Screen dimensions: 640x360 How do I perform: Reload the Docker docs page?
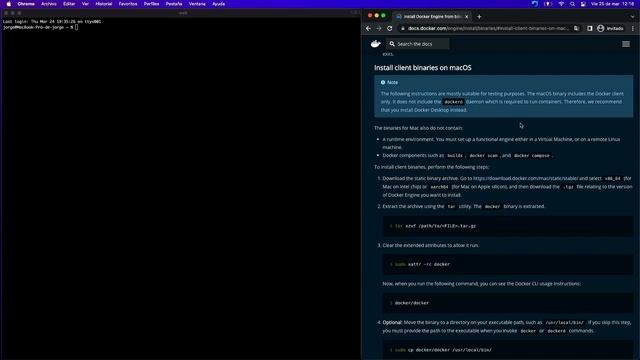389,28
